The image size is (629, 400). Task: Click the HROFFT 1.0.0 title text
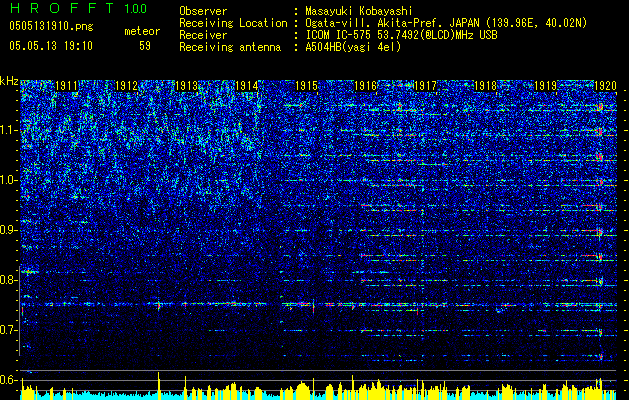(x=78, y=8)
